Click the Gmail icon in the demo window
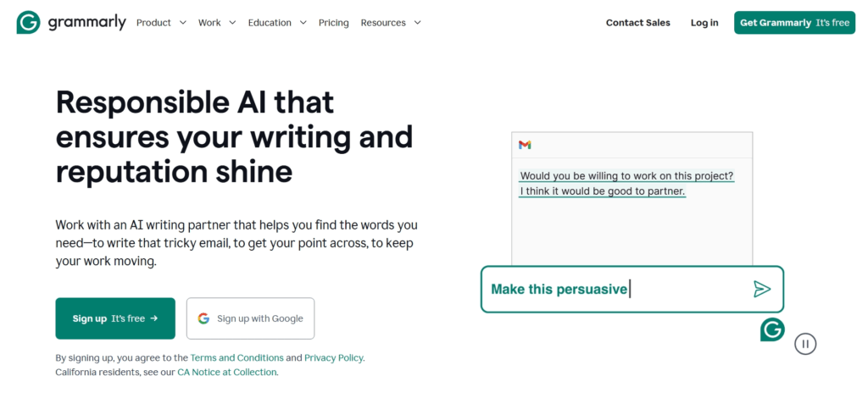This screenshot has height=398, width=868. click(x=525, y=145)
